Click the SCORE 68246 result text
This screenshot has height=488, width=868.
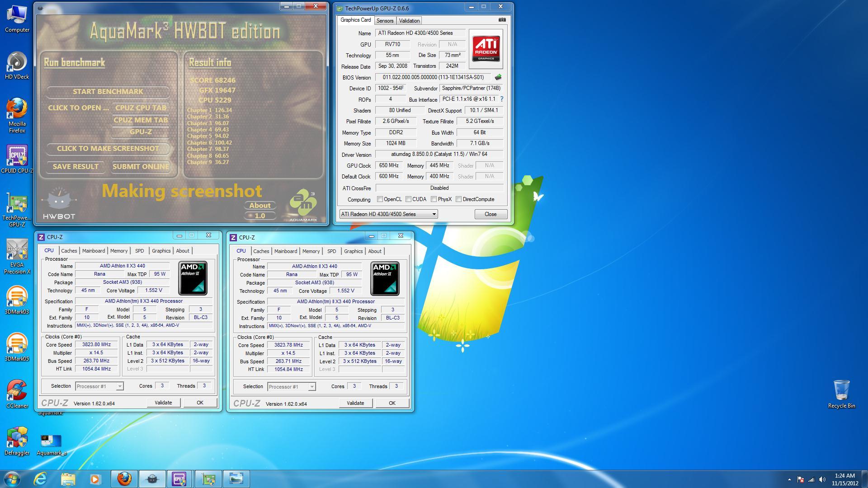click(212, 80)
